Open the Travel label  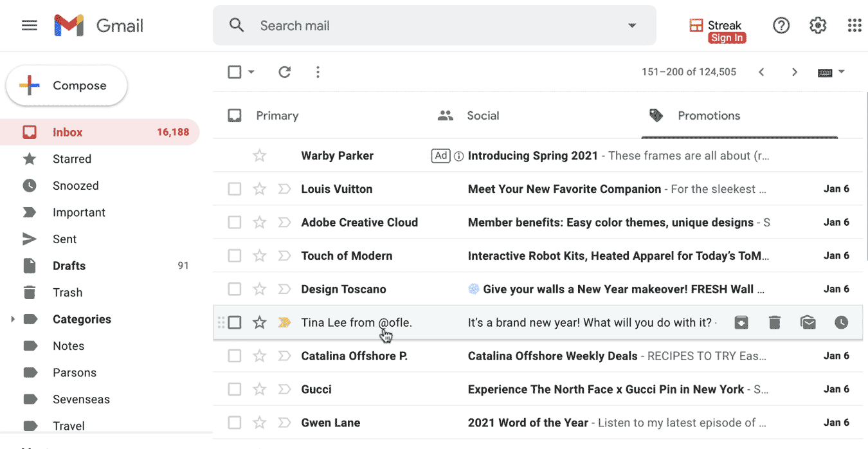tap(100, 426)
